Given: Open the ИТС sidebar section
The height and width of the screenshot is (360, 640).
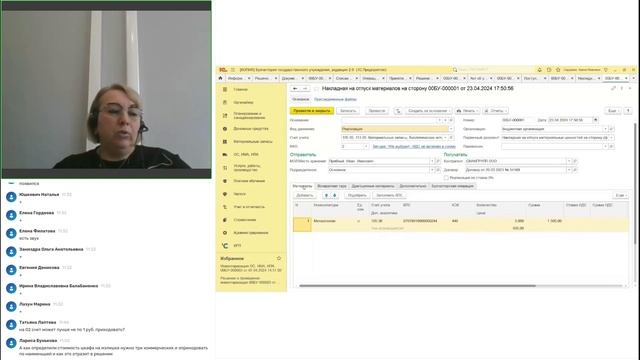Looking at the screenshot, I should (237, 246).
